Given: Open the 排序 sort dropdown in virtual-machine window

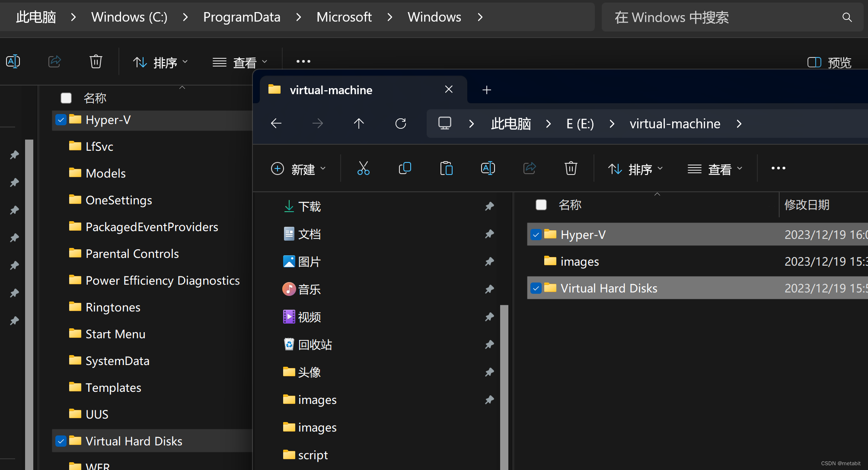Looking at the screenshot, I should click(635, 169).
